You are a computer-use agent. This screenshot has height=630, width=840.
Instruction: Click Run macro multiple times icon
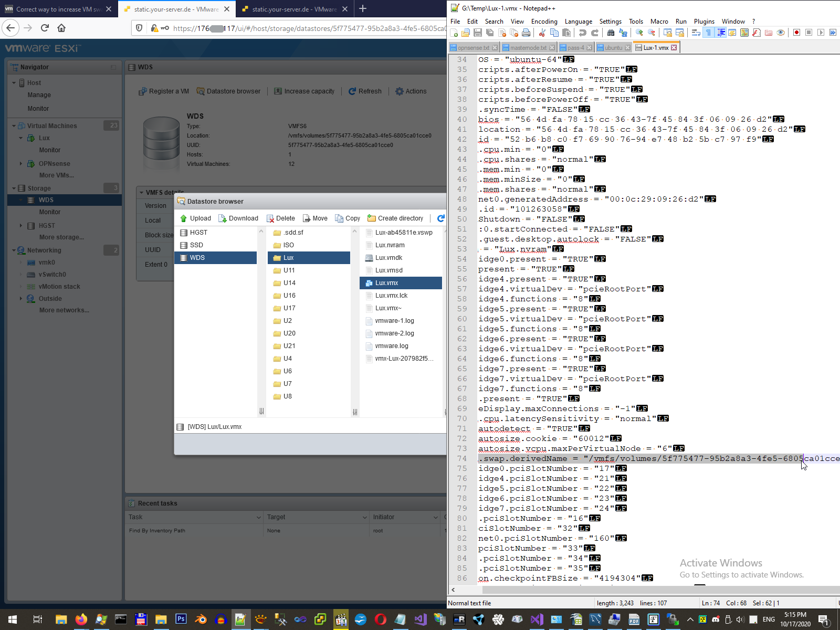pyautogui.click(x=833, y=33)
